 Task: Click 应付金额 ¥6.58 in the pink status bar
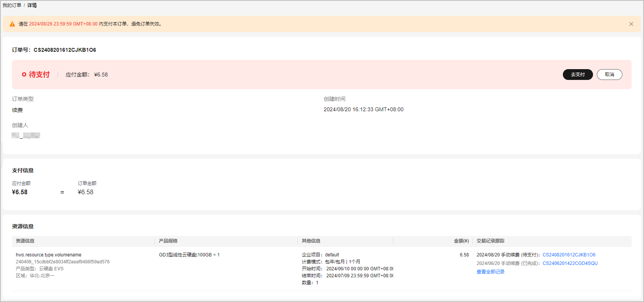point(87,75)
